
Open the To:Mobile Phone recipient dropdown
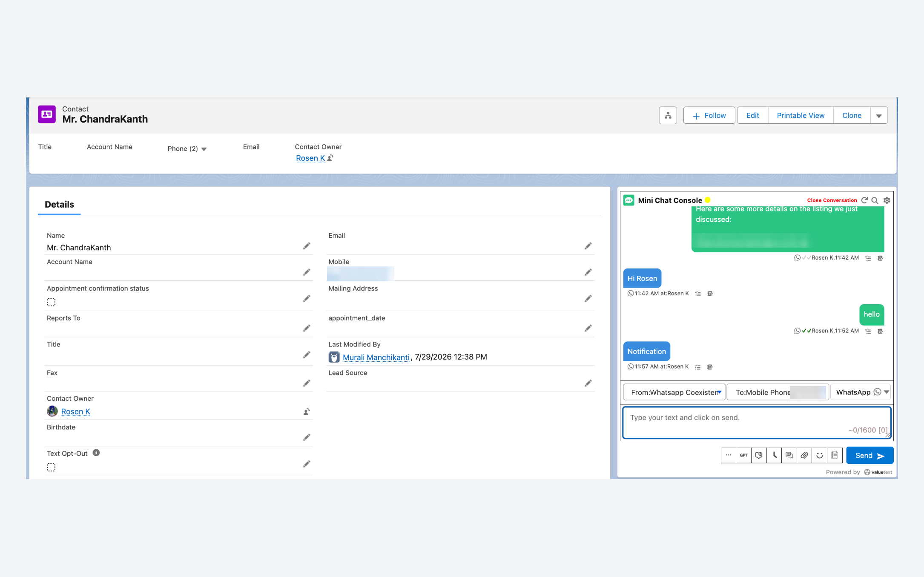coord(778,392)
